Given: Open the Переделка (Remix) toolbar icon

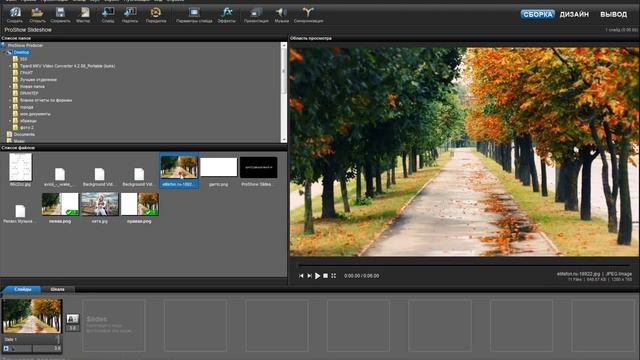Looking at the screenshot, I should [x=156, y=15].
